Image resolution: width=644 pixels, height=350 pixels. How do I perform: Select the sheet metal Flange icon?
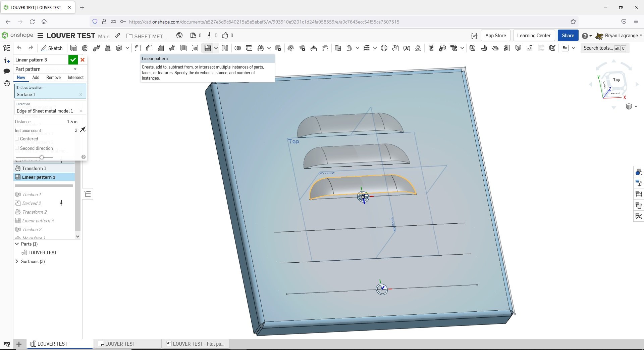(x=484, y=48)
